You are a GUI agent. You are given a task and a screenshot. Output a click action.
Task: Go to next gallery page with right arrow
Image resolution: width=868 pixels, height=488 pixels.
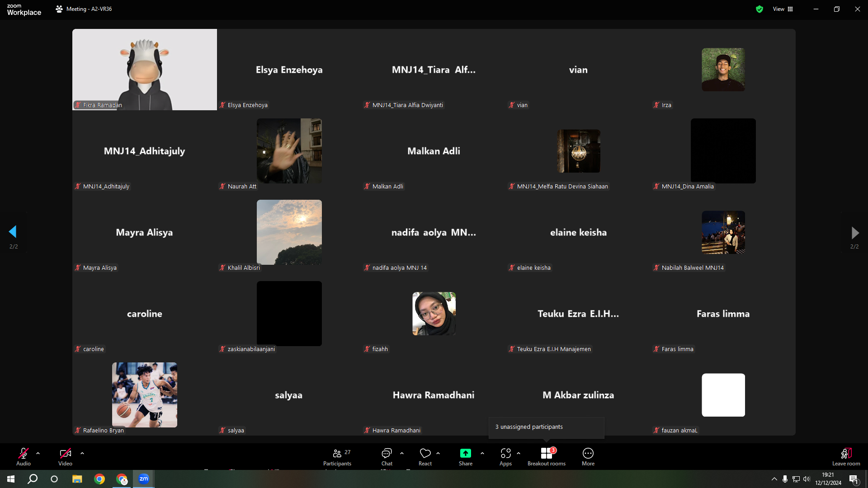point(855,233)
